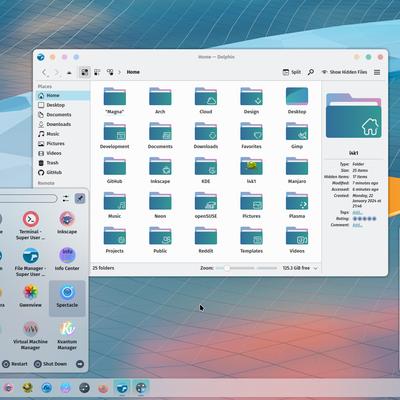Click the Home breadcrumb in location bar

tap(133, 72)
